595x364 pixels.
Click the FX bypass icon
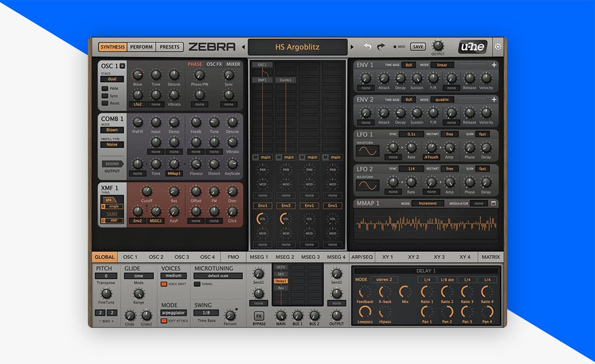click(259, 316)
